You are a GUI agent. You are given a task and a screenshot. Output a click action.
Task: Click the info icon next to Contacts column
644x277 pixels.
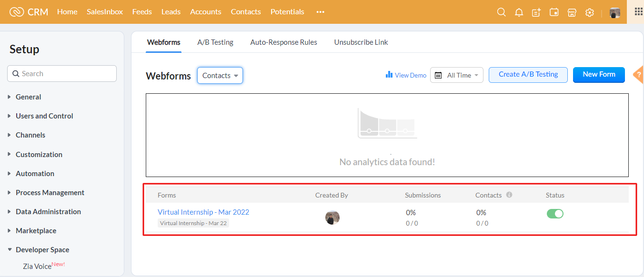pos(509,195)
